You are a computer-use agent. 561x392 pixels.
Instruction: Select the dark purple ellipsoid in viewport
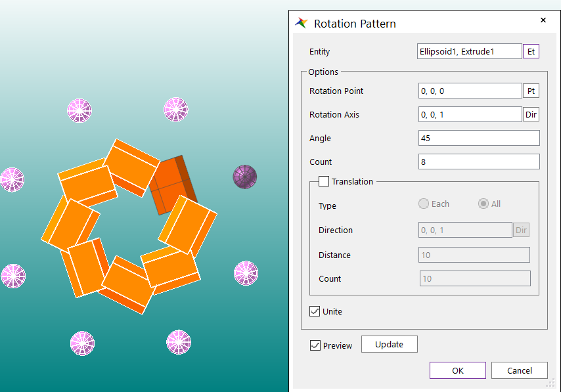pyautogui.click(x=245, y=177)
